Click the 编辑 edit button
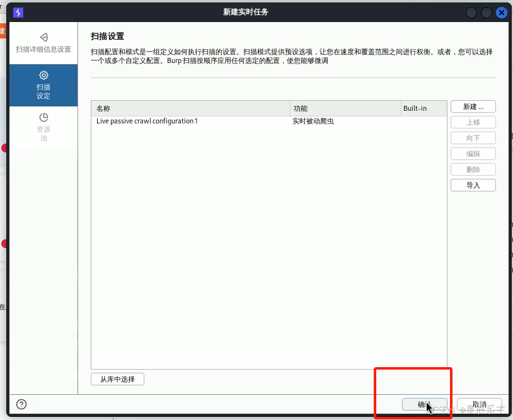Screen dimensions: 513x420 (x=473, y=154)
